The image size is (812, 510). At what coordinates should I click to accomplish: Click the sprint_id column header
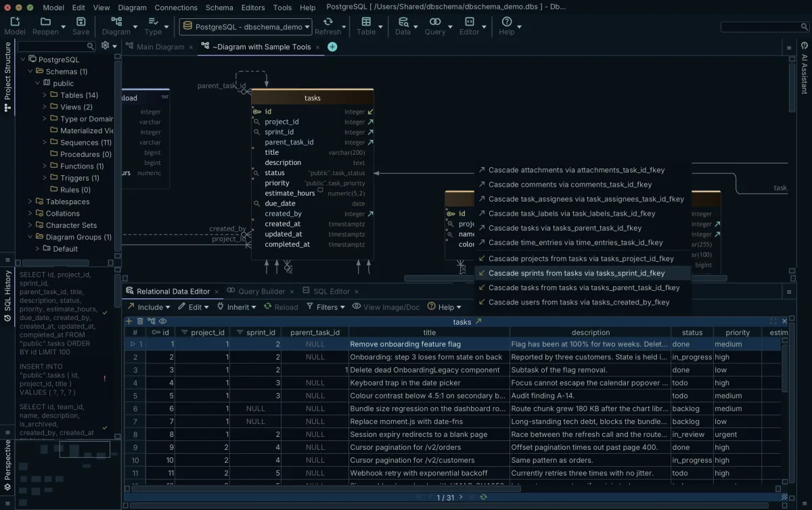pyautogui.click(x=255, y=333)
